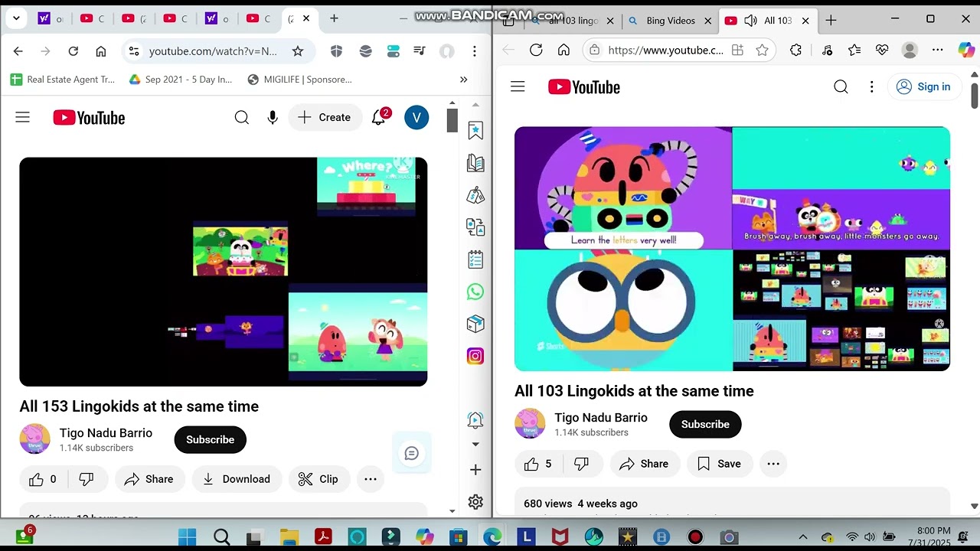Open YouTube settings dots in Edge window
This screenshot has width=980, height=551.
(871, 86)
